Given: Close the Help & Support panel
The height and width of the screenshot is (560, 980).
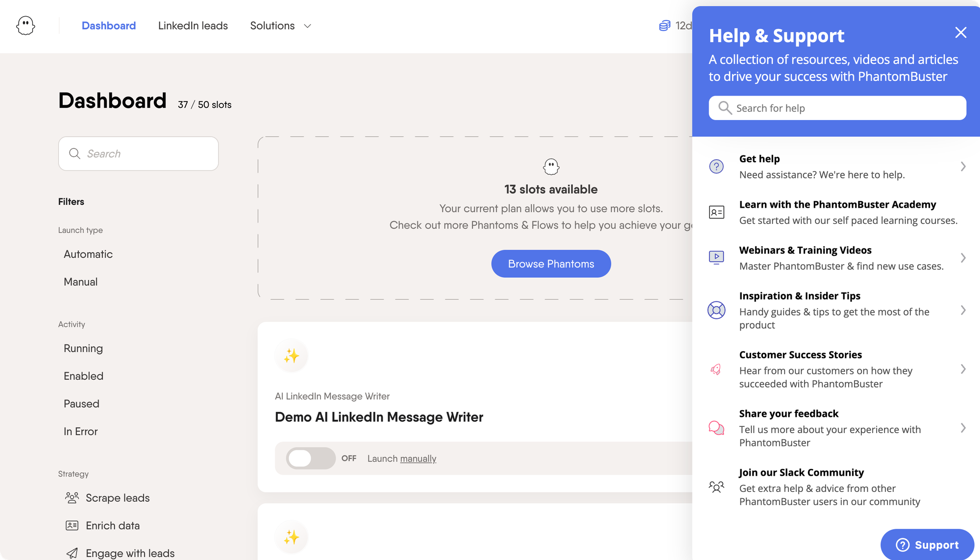Looking at the screenshot, I should tap(960, 32).
